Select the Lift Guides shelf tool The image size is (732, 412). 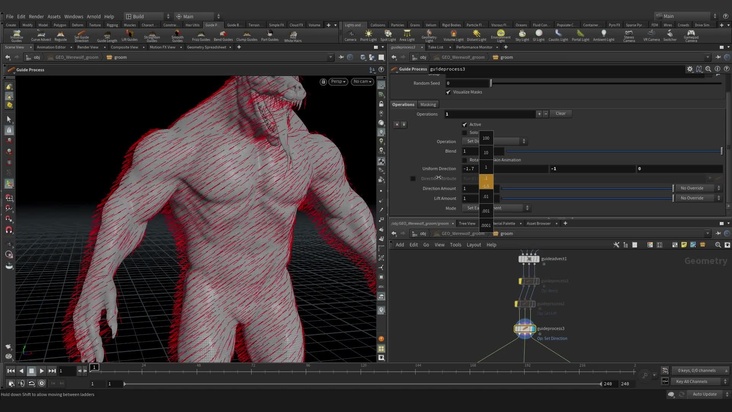click(x=129, y=36)
